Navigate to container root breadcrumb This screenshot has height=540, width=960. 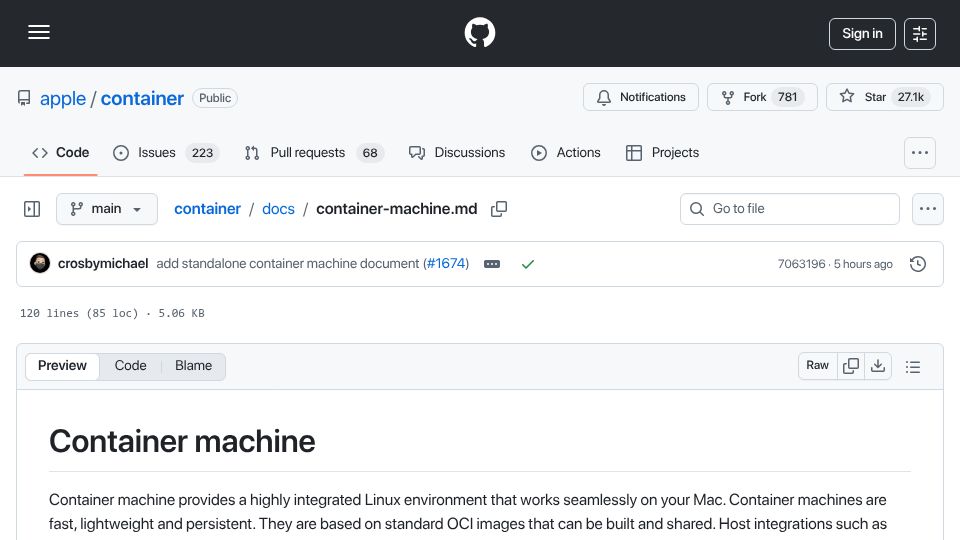click(208, 209)
